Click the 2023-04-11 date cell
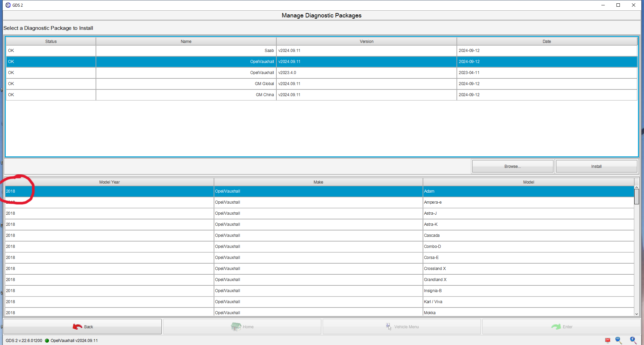This screenshot has height=345, width=644. click(547, 73)
